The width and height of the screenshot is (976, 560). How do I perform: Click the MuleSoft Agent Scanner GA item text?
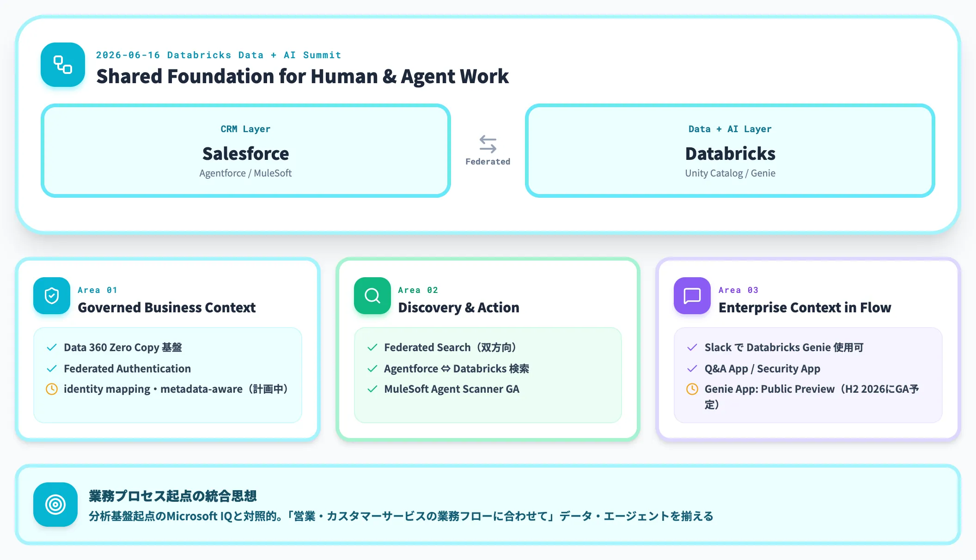452,389
